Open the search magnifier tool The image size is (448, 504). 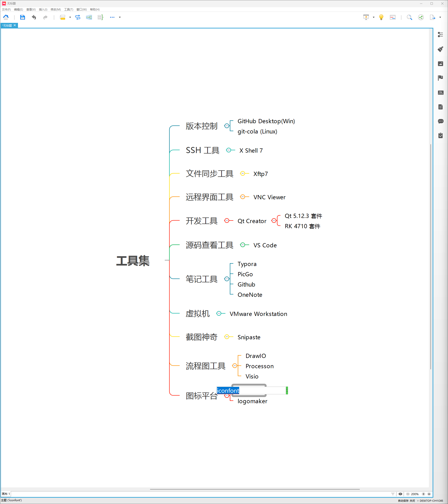click(409, 17)
